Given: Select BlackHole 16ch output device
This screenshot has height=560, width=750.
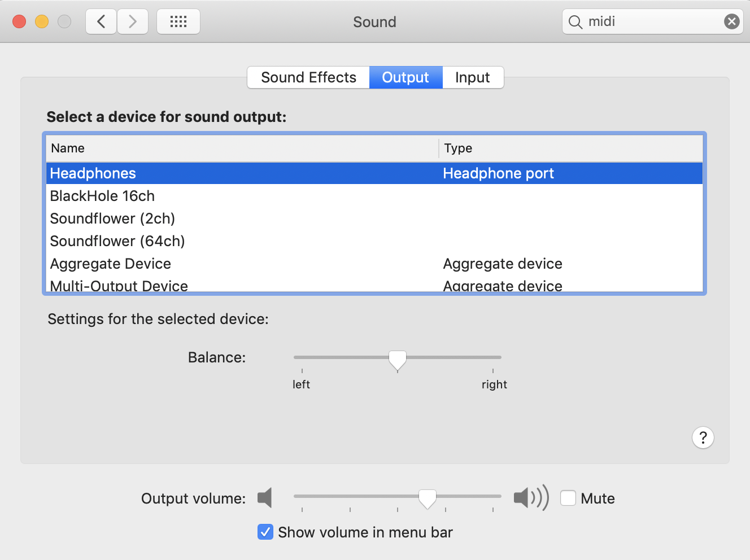Looking at the screenshot, I should click(x=102, y=196).
